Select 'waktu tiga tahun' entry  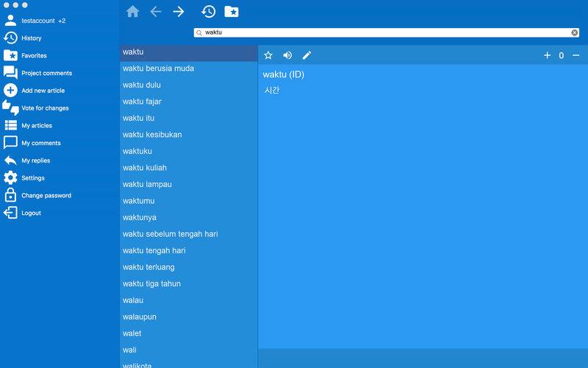[189, 283]
